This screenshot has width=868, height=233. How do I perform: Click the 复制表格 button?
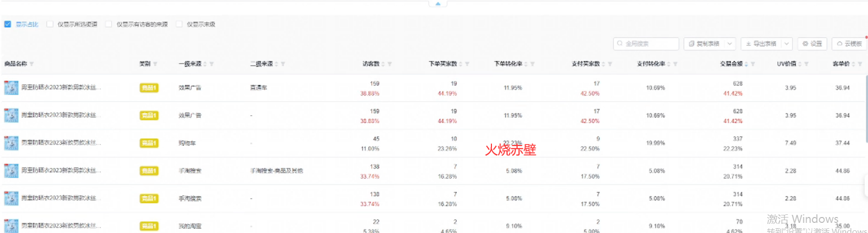[x=704, y=44]
